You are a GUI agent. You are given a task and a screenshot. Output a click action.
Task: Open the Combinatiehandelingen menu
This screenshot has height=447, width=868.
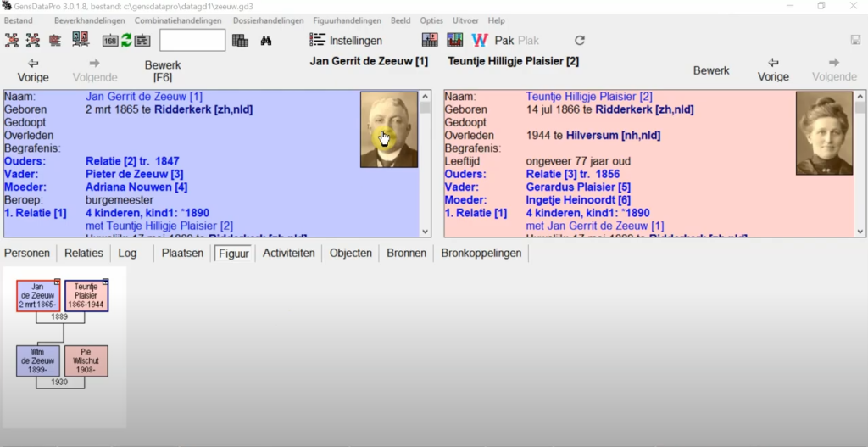(178, 20)
